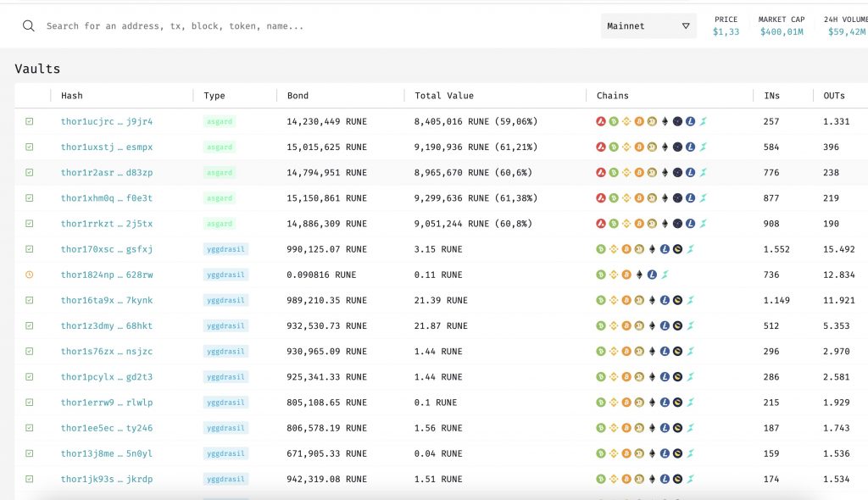868x500 pixels.
Task: Click the active status icon for thor1pcylx vault
Action: pos(30,376)
